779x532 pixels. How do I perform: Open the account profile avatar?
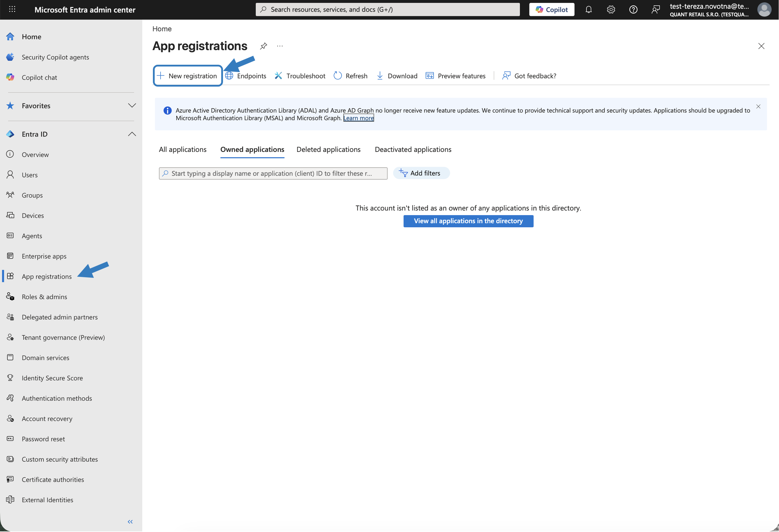click(x=764, y=9)
